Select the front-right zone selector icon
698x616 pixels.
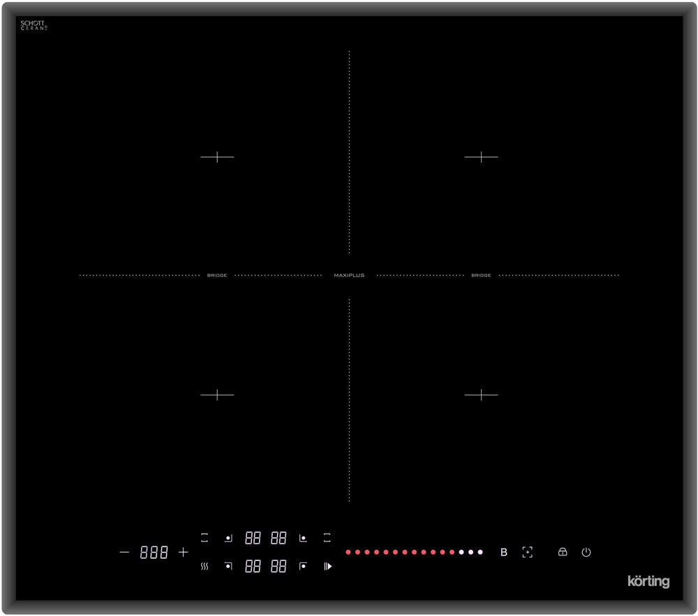point(303,566)
